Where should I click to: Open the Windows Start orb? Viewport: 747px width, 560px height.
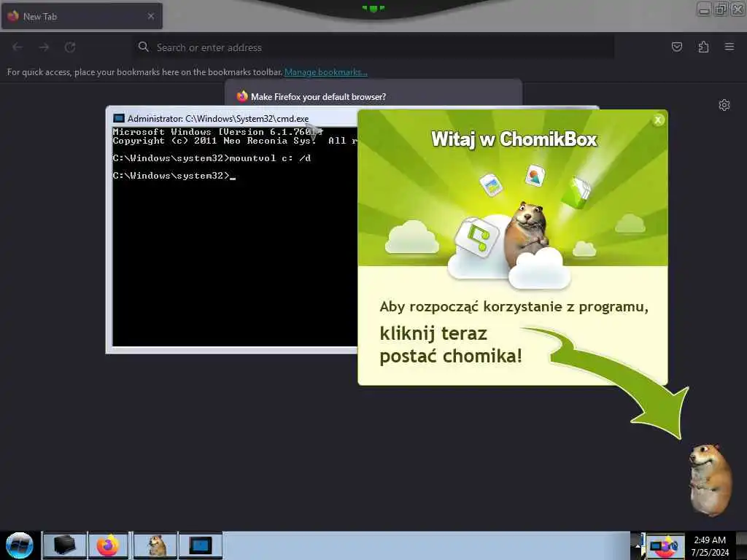[x=20, y=545]
